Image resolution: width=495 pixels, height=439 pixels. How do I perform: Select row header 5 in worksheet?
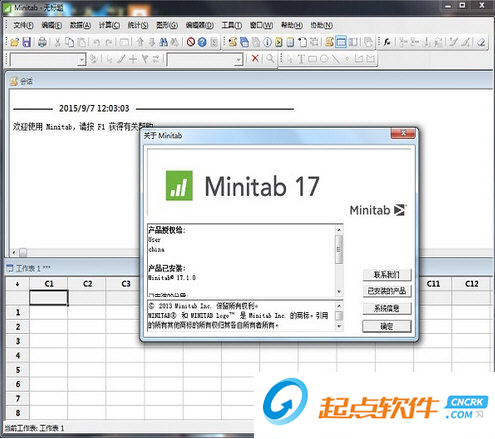tap(18, 370)
